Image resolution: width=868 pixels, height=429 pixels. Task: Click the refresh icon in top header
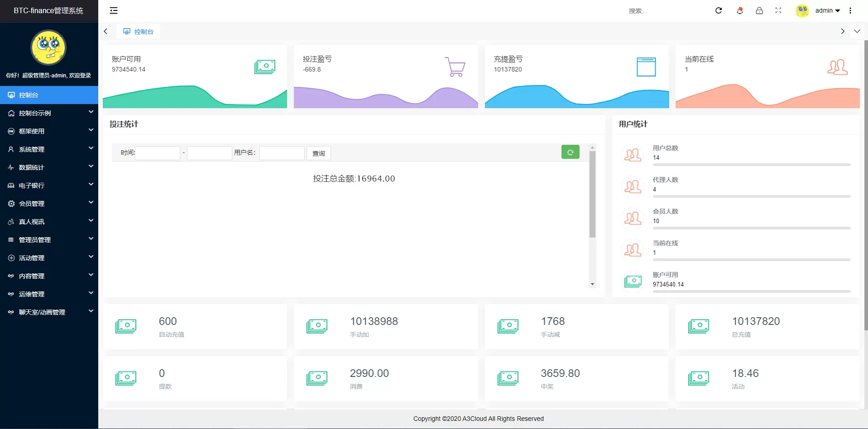pos(719,10)
